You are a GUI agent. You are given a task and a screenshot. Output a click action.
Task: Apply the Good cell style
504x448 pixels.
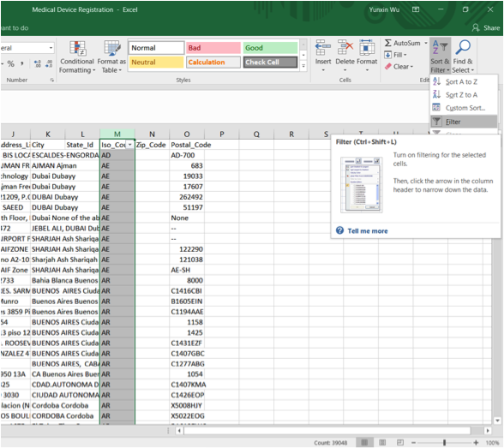pyautogui.click(x=270, y=48)
